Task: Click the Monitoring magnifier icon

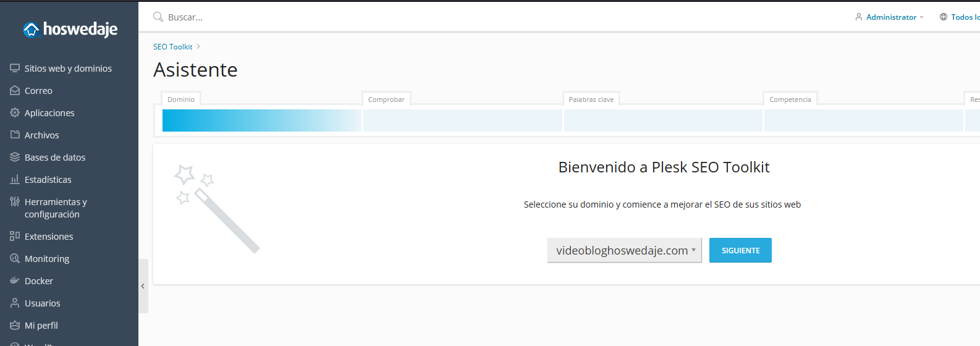Action: pyautogui.click(x=15, y=258)
